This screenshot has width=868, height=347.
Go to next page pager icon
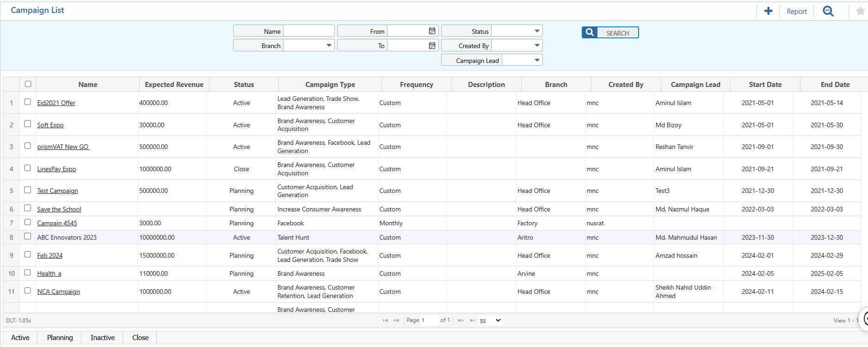tap(461, 320)
